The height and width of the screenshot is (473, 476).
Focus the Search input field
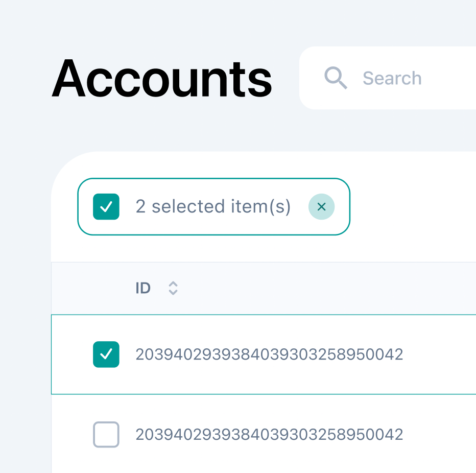click(387, 78)
